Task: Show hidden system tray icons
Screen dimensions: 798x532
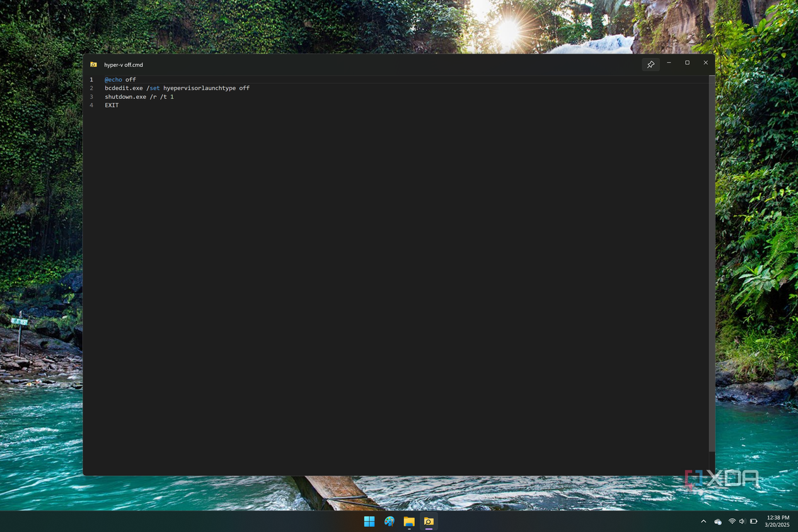Action: coord(703,521)
